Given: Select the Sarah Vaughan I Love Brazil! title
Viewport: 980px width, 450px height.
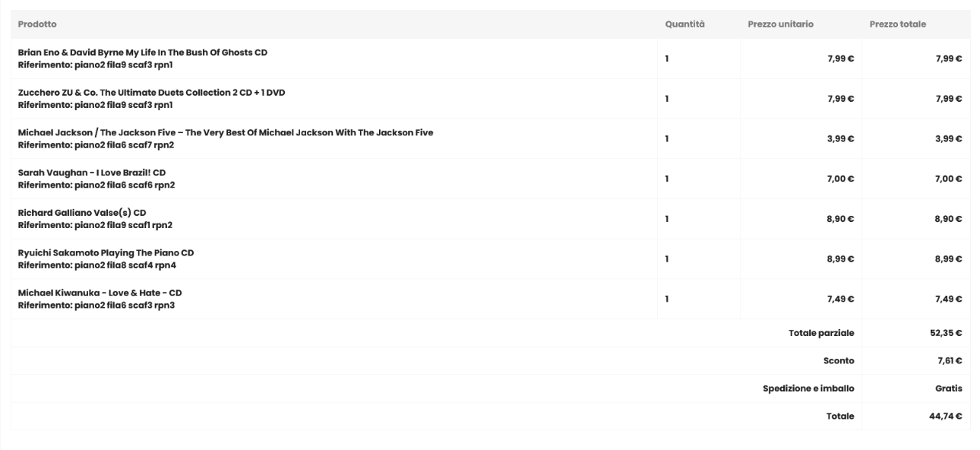Looking at the screenshot, I should tap(92, 172).
